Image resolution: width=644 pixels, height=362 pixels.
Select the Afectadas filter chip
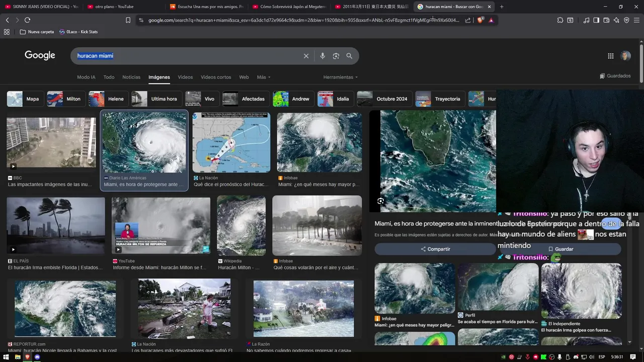click(x=246, y=99)
